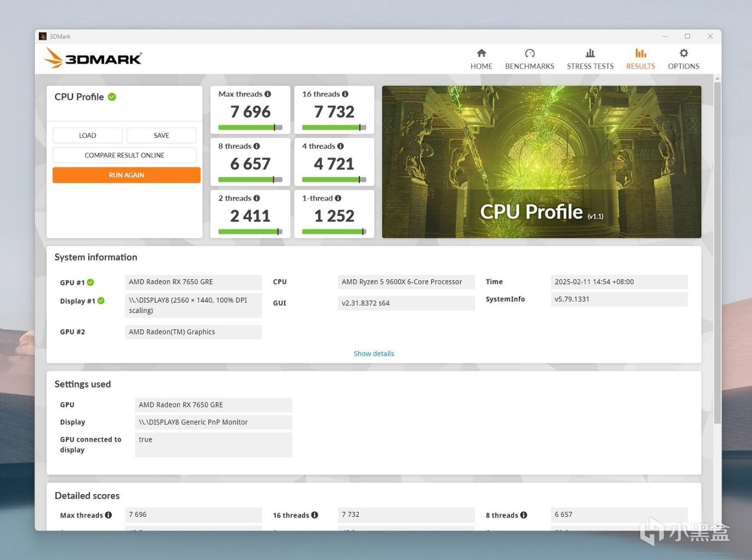Click the 16 threads score progress bar
This screenshot has height=560, width=752.
(334, 128)
